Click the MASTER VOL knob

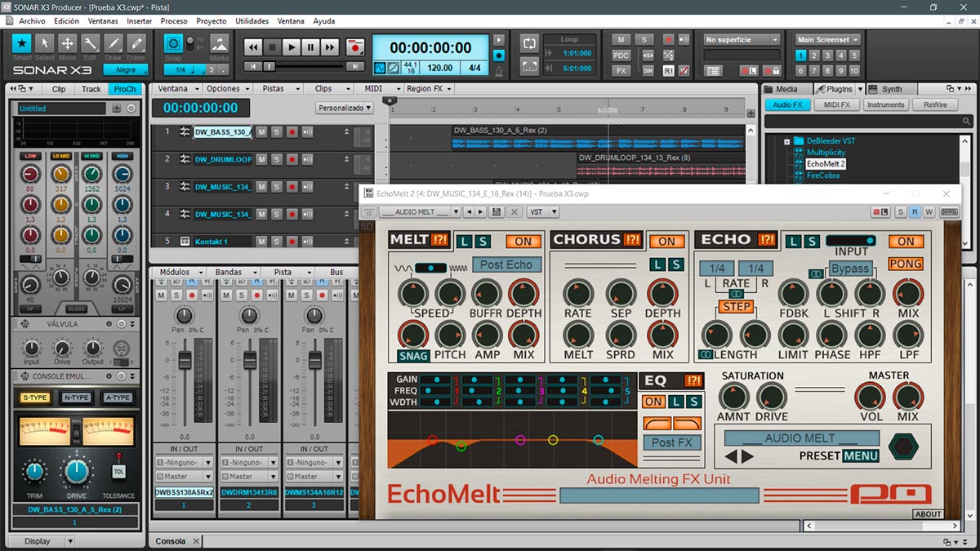[x=871, y=397]
